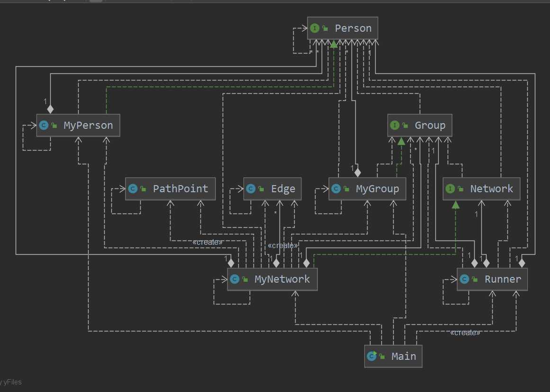Click the class icon on MyGroup node
This screenshot has width=550, height=392.
(336, 189)
